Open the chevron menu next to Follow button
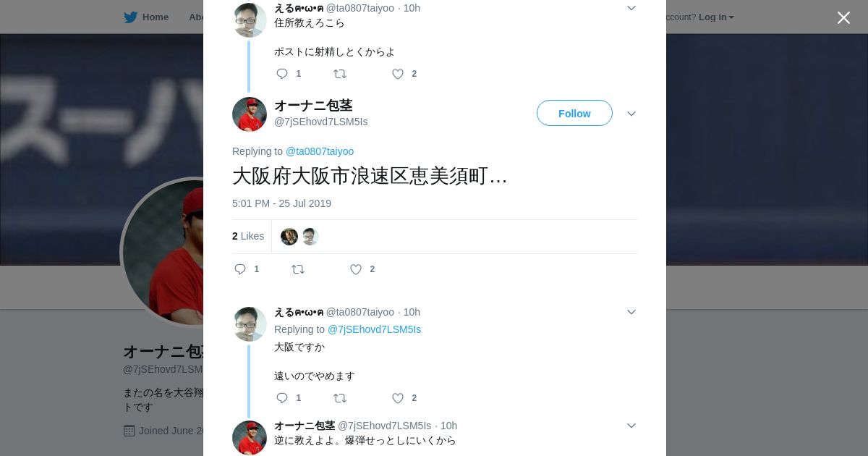Image resolution: width=868 pixels, height=456 pixels. click(631, 114)
